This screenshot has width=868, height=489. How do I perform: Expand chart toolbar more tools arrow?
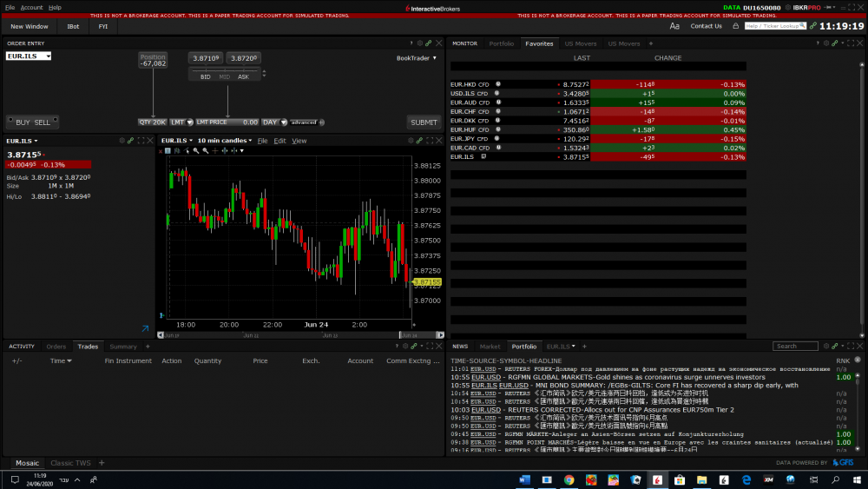click(242, 150)
